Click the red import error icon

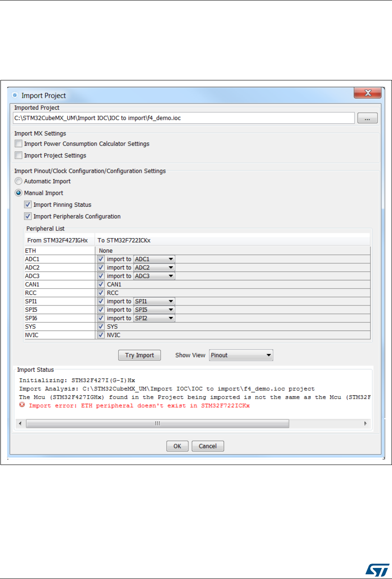click(x=22, y=405)
